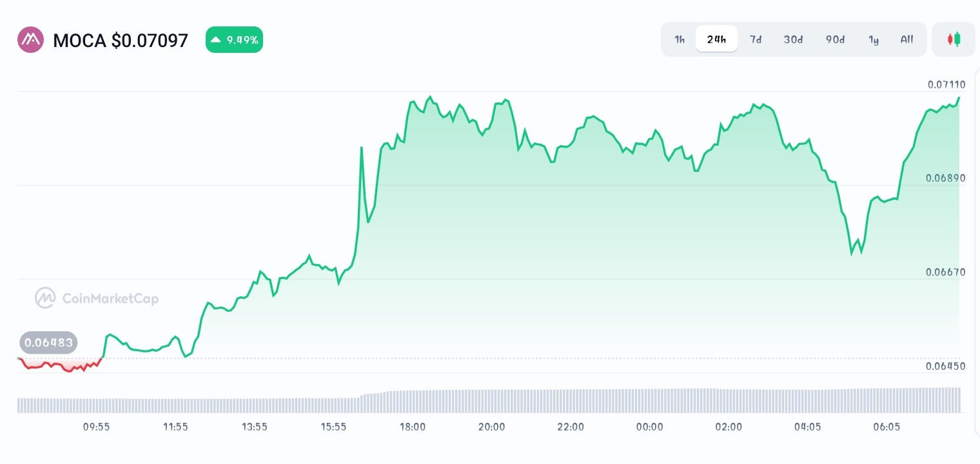Choose the 90d timeframe option
Image resolution: width=980 pixels, height=464 pixels.
(835, 39)
